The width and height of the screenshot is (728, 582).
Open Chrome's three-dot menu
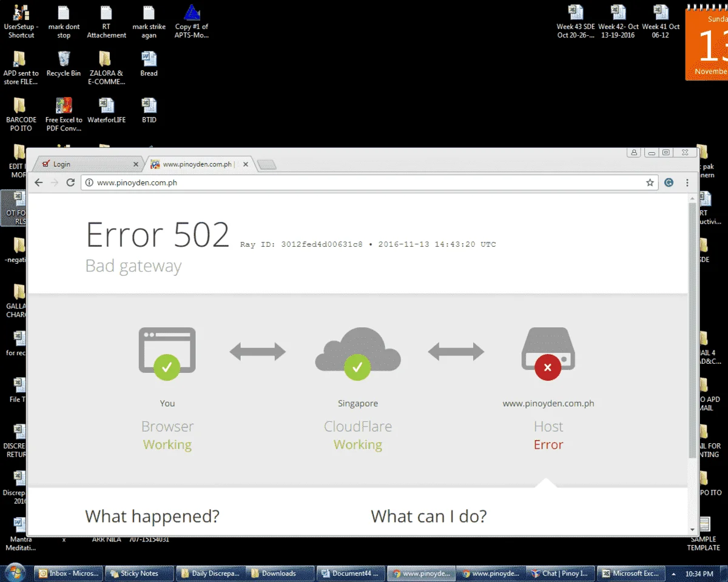[x=687, y=182]
